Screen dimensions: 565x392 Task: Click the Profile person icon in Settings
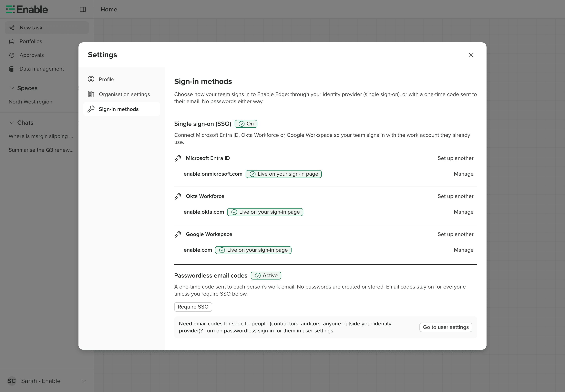click(x=91, y=79)
